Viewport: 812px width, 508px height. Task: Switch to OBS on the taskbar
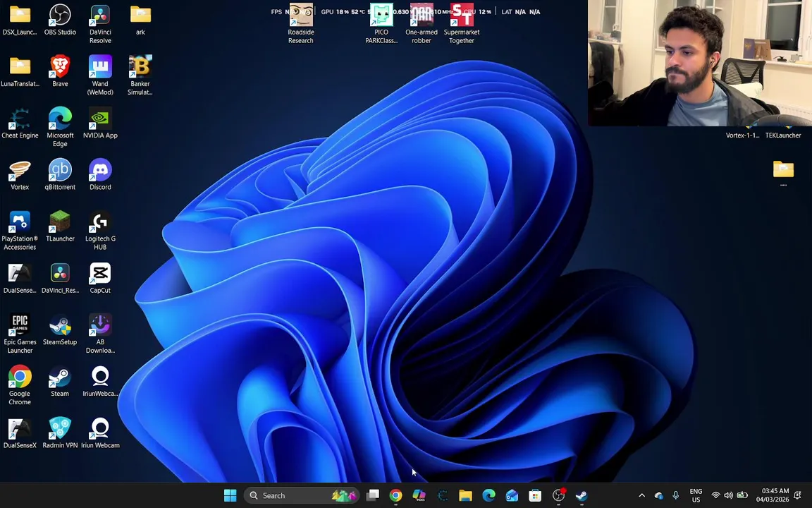point(558,495)
